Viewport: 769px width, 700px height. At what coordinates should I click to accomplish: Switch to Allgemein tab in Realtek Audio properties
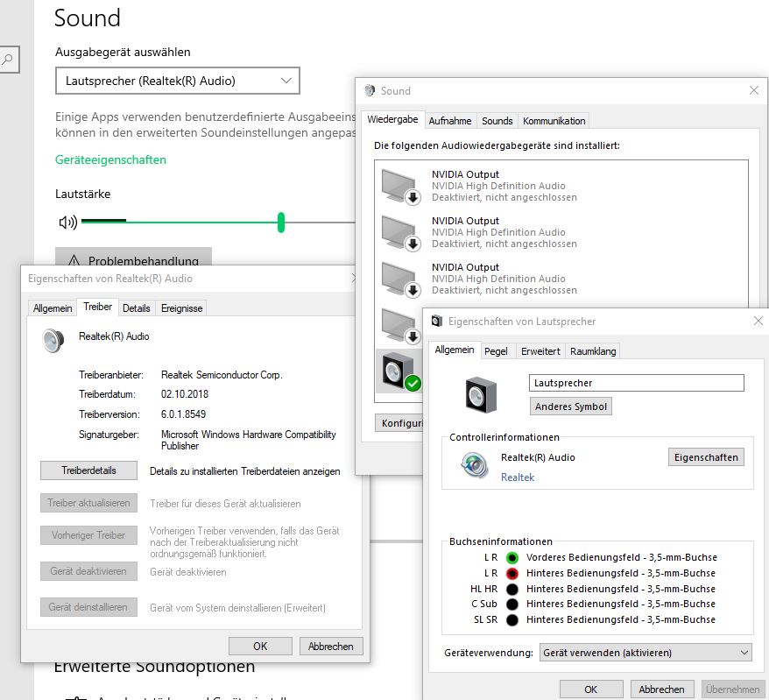(53, 308)
